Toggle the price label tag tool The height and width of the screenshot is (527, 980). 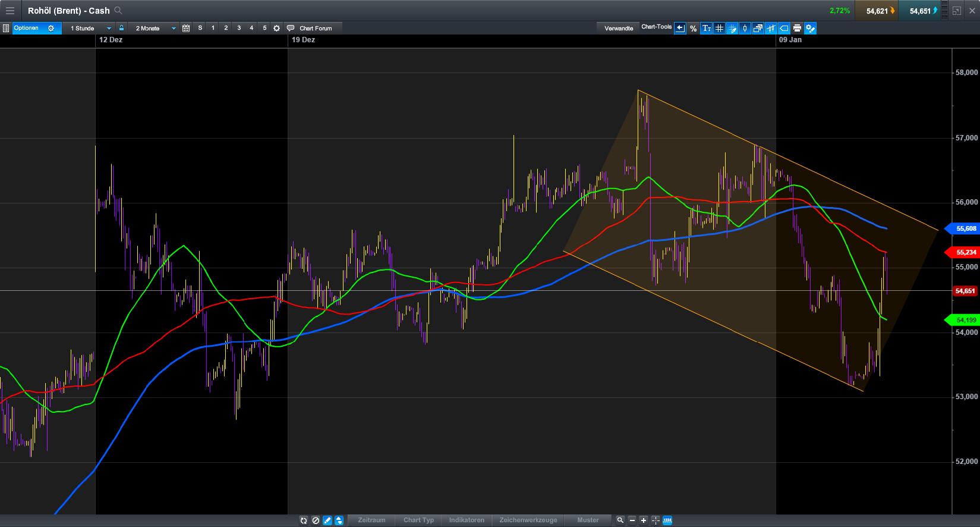(x=784, y=28)
